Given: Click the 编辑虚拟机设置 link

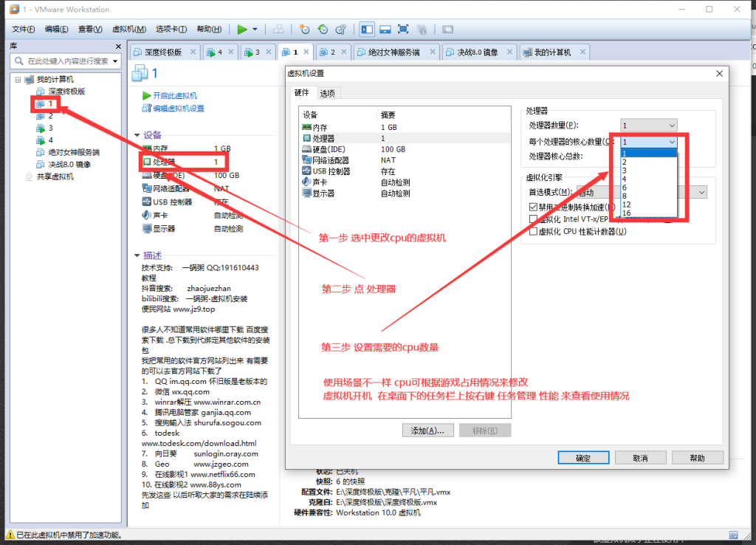Looking at the screenshot, I should point(178,109).
